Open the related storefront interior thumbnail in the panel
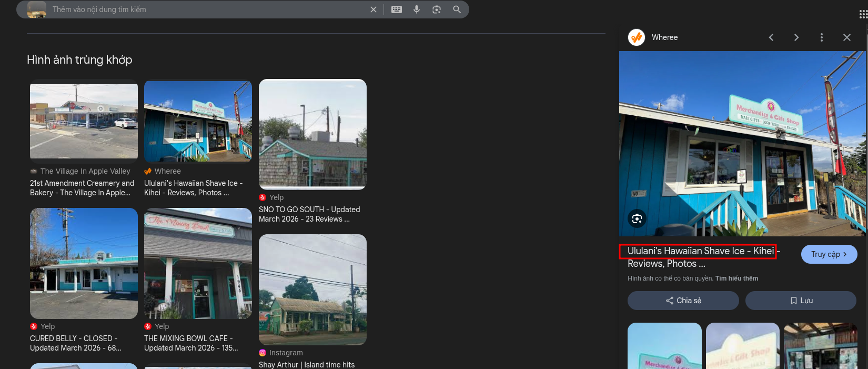Viewport: 868px width, 369px height. click(x=820, y=346)
